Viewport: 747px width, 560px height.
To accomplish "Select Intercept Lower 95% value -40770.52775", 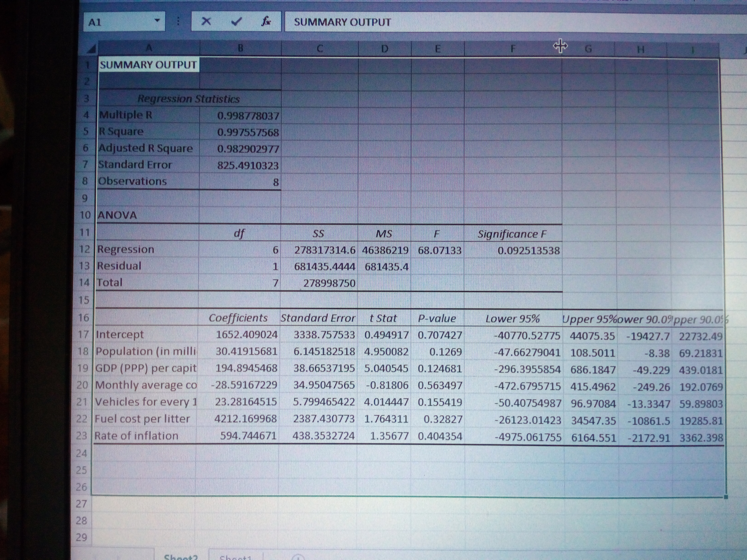I will coord(527,336).
